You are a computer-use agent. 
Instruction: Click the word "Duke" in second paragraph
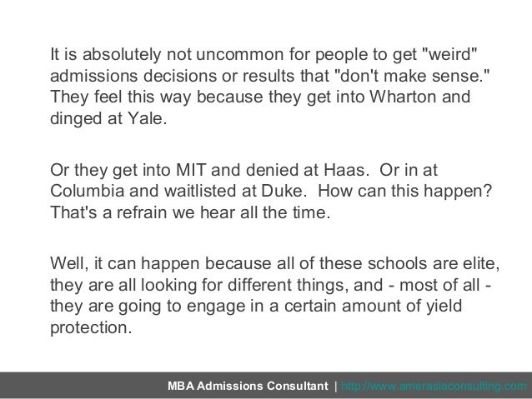(x=284, y=191)
